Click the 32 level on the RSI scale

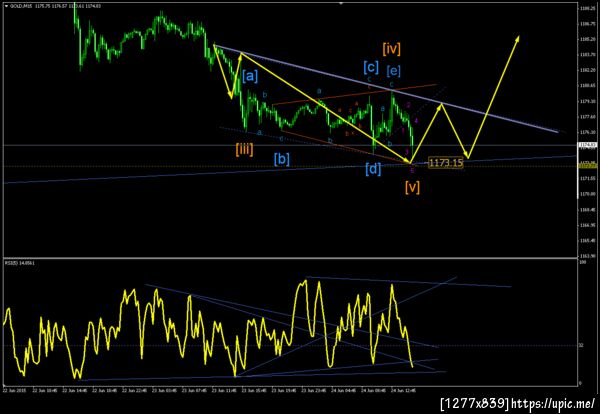coord(581,346)
